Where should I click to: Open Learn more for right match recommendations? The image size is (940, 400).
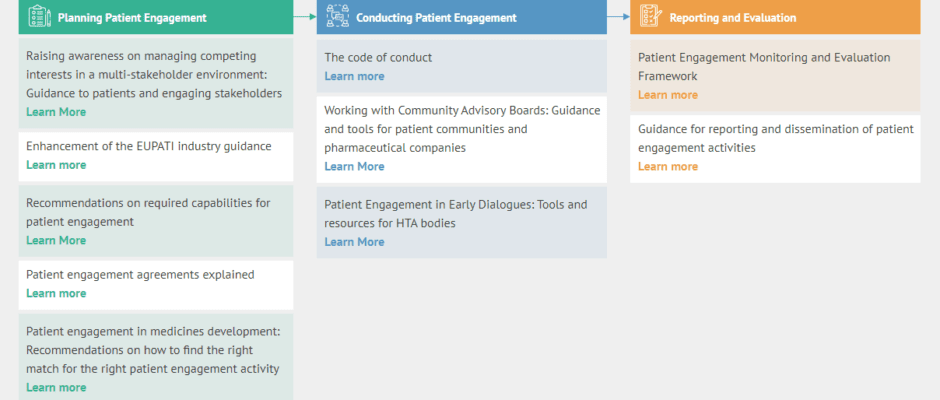point(56,387)
